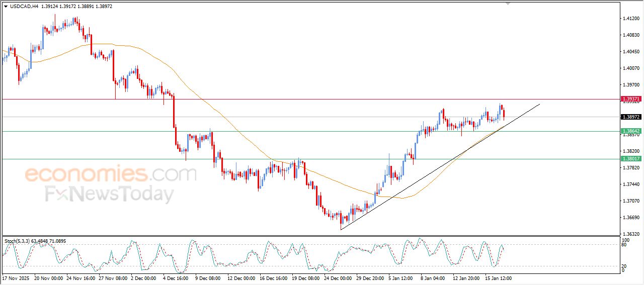
Task: Click the stochastic 20 level scale label
Action: (x=624, y=266)
